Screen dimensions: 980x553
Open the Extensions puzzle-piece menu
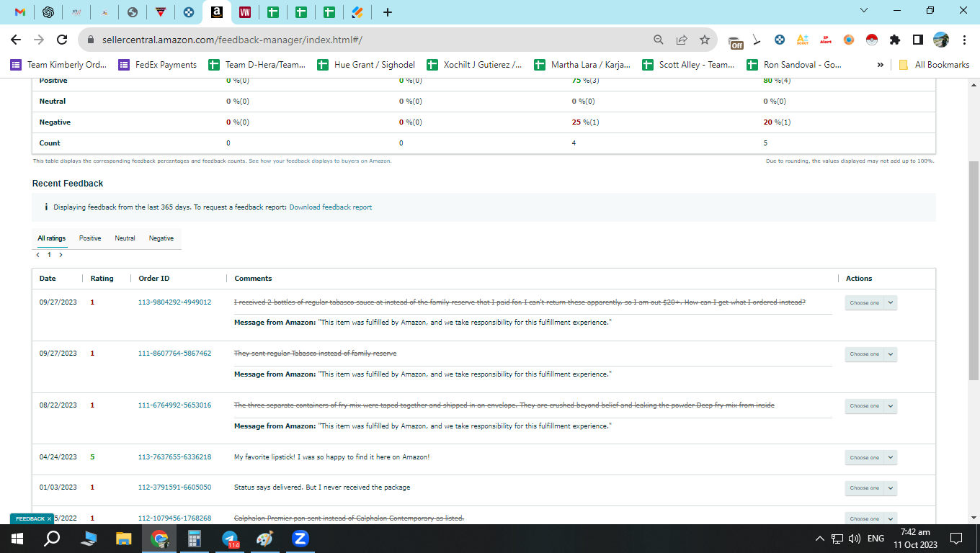895,40
